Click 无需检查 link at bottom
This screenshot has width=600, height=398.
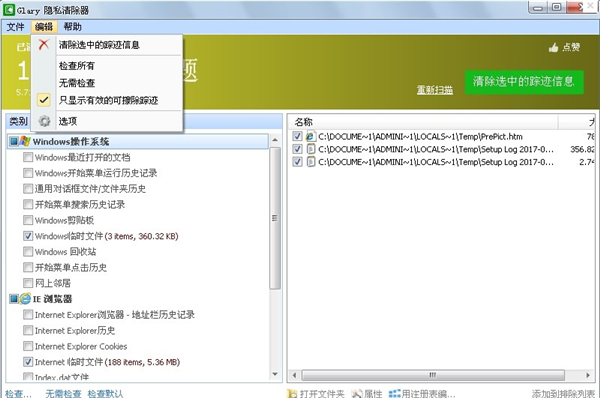[x=63, y=394]
